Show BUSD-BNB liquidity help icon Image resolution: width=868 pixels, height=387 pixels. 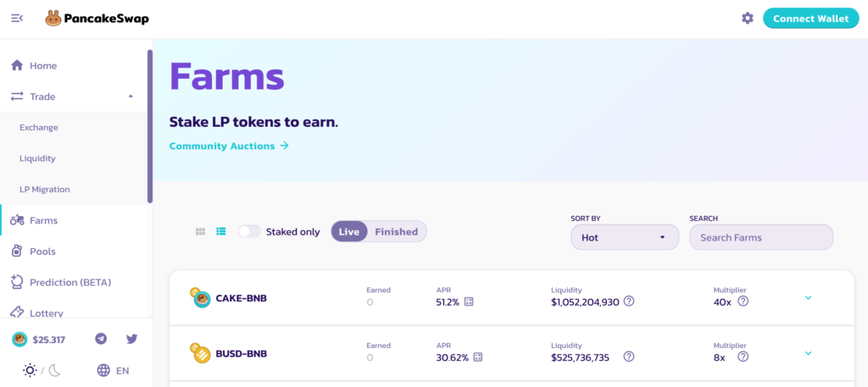(x=629, y=357)
